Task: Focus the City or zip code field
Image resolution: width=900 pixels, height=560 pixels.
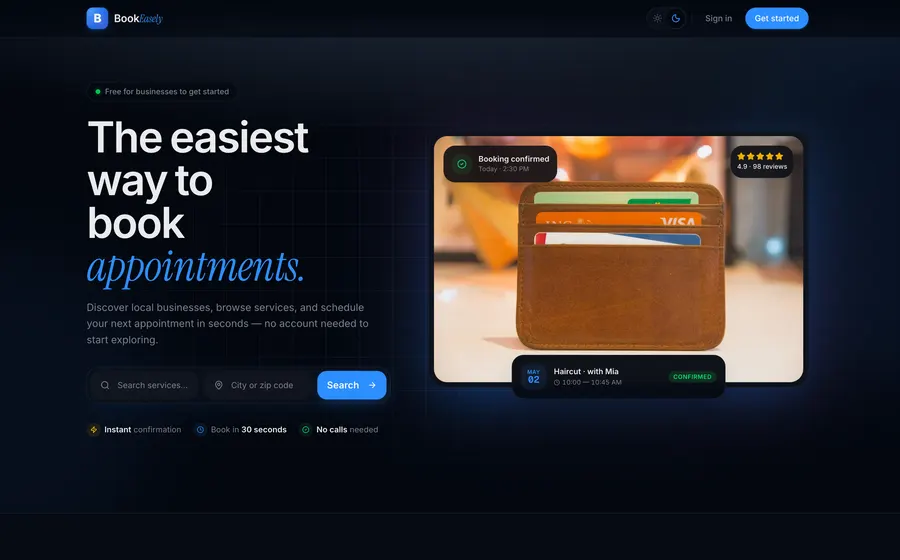Action: 258,385
